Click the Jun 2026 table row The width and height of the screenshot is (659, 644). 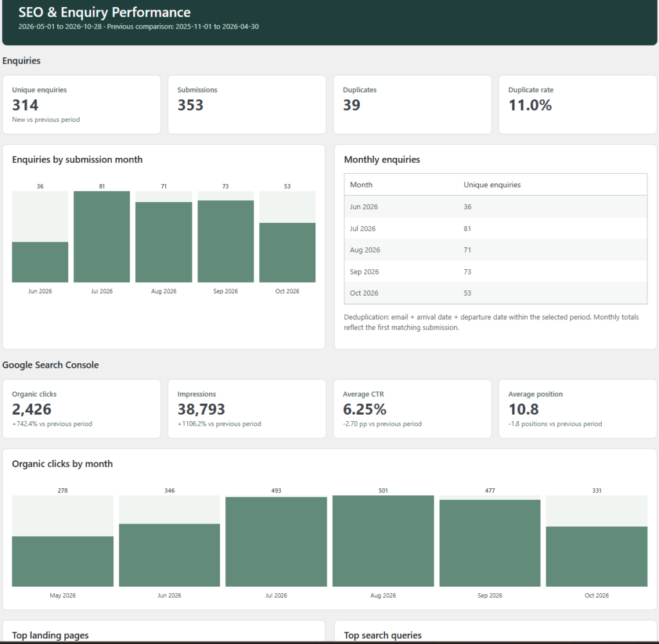coord(496,207)
